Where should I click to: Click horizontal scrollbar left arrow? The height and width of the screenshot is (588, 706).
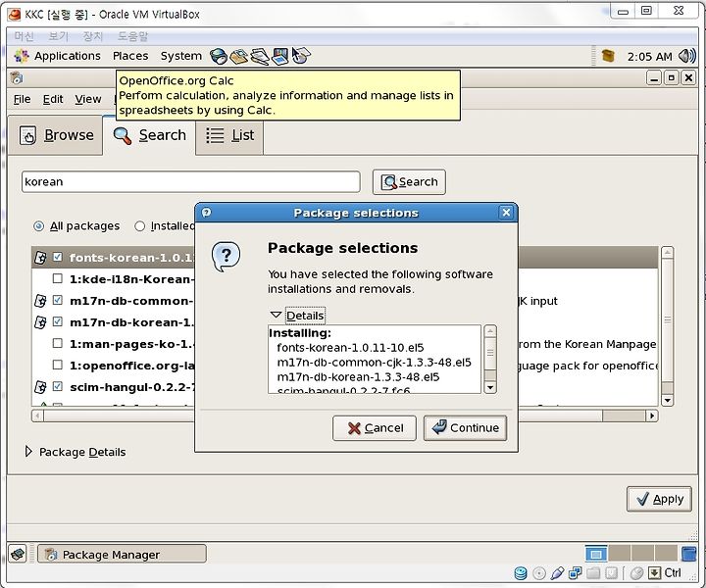pos(38,416)
